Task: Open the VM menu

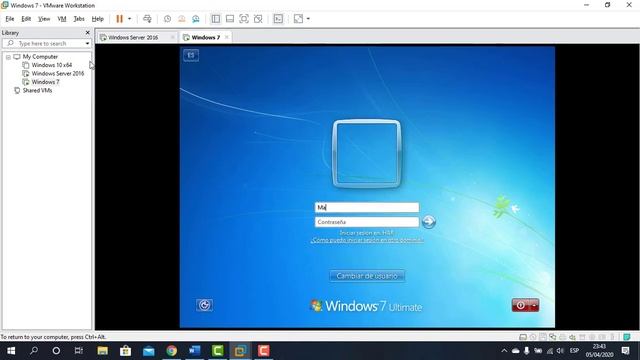Action: (x=62, y=19)
